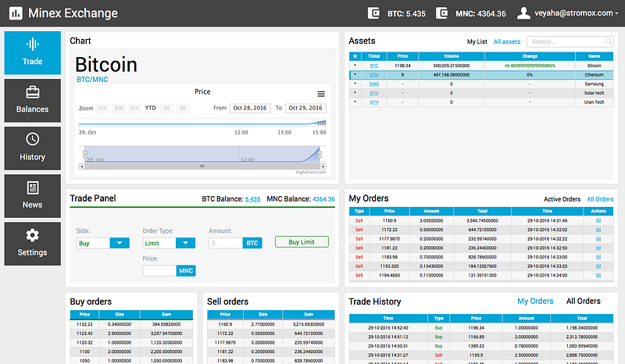Image resolution: width=625 pixels, height=364 pixels.
Task: Open the Side dropdown showing Buy
Action: click(x=103, y=243)
